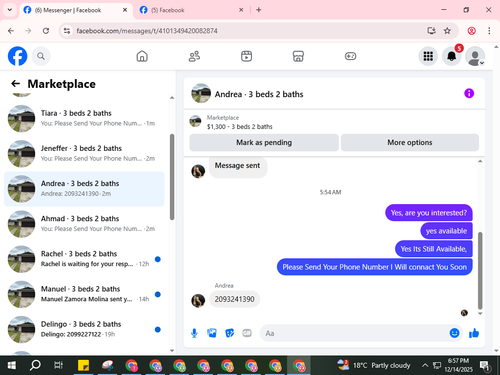This screenshot has width=500, height=375.
Task: Click the message input field Aa
Action: [353, 333]
